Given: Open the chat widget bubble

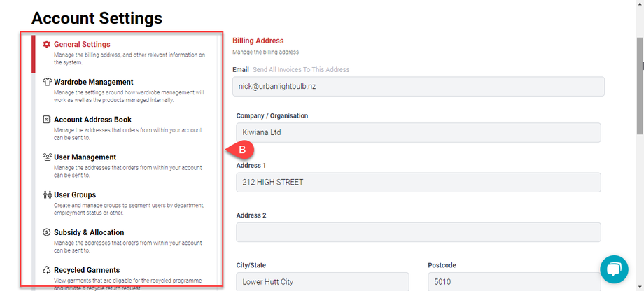Looking at the screenshot, I should tap(614, 269).
